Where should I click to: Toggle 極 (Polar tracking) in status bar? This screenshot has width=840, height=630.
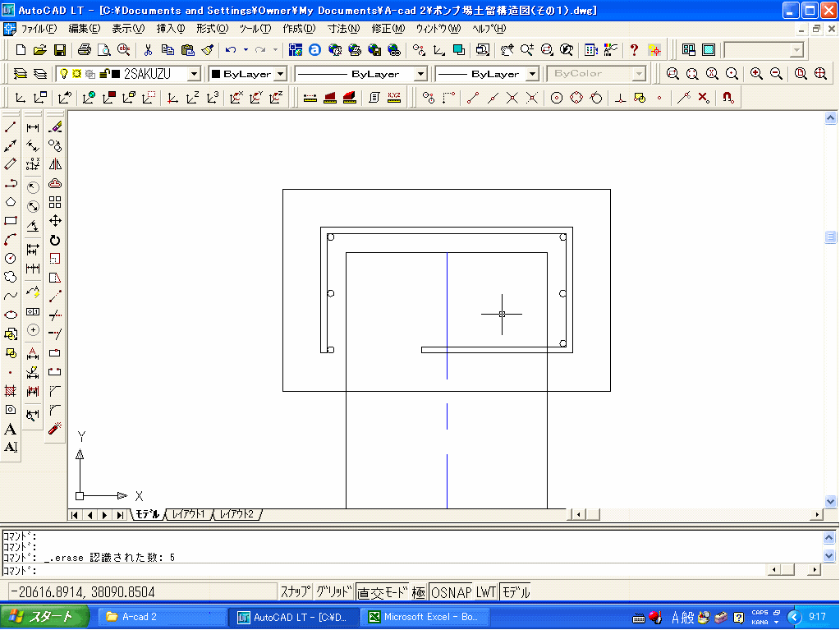click(419, 592)
